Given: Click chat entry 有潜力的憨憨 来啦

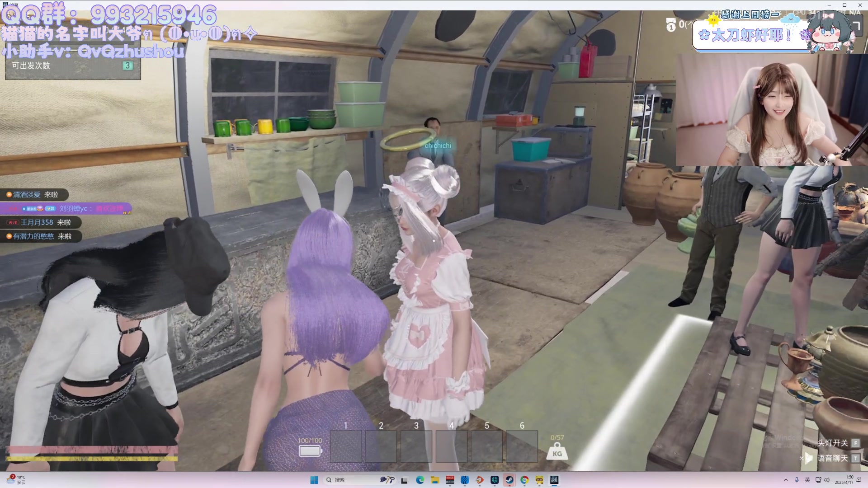Looking at the screenshot, I should click(x=41, y=236).
